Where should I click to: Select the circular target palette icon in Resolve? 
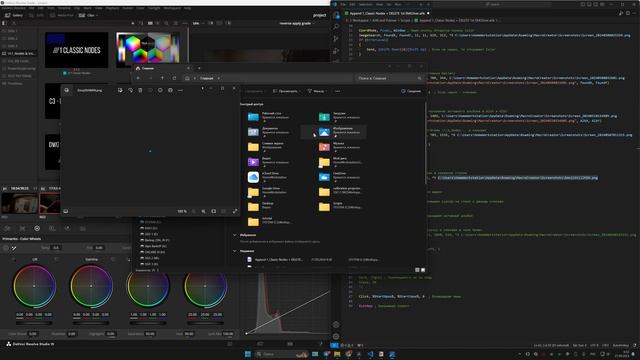pos(37,229)
